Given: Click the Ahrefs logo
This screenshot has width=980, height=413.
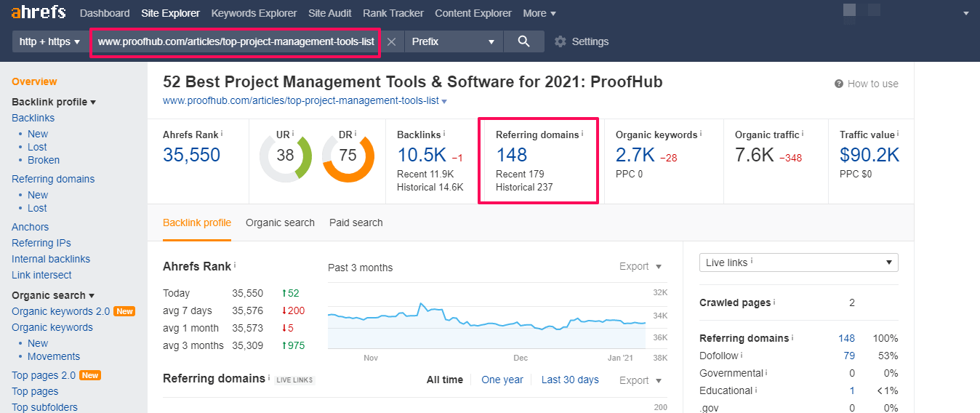Looking at the screenshot, I should (x=38, y=13).
